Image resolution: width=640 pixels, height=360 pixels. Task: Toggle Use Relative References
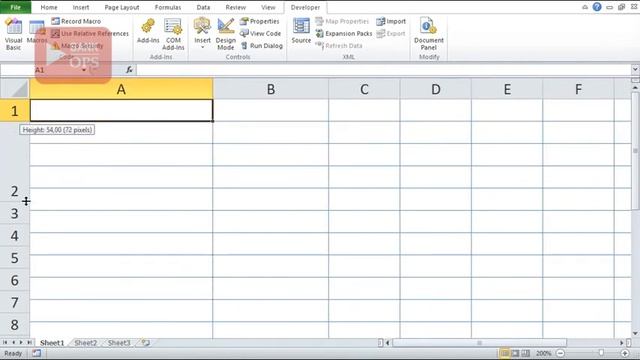[90, 33]
